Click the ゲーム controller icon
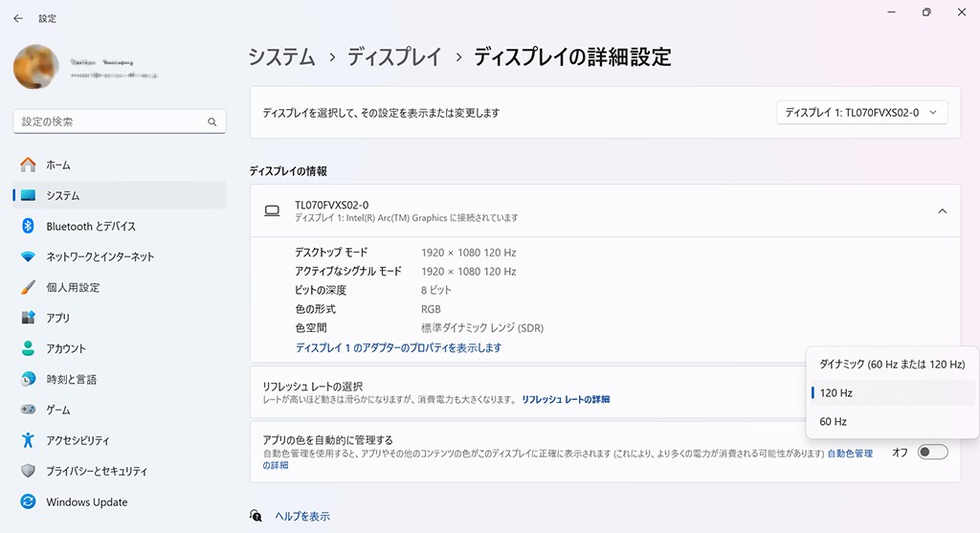This screenshot has height=533, width=980. pyautogui.click(x=28, y=410)
